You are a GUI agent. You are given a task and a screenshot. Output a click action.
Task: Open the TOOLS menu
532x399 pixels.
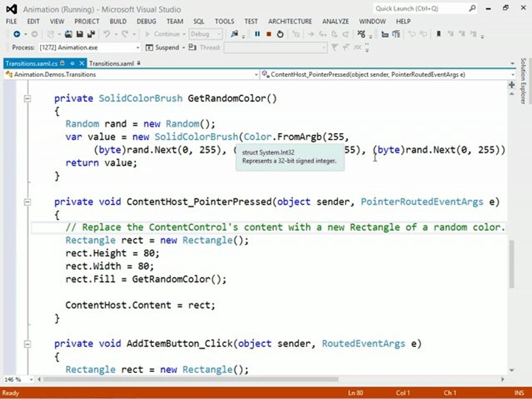pos(224,21)
